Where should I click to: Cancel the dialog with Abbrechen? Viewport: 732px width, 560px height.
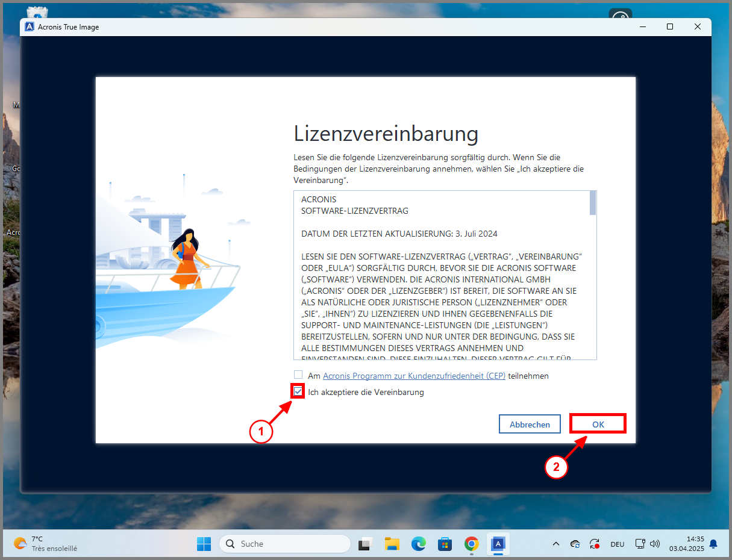(530, 424)
